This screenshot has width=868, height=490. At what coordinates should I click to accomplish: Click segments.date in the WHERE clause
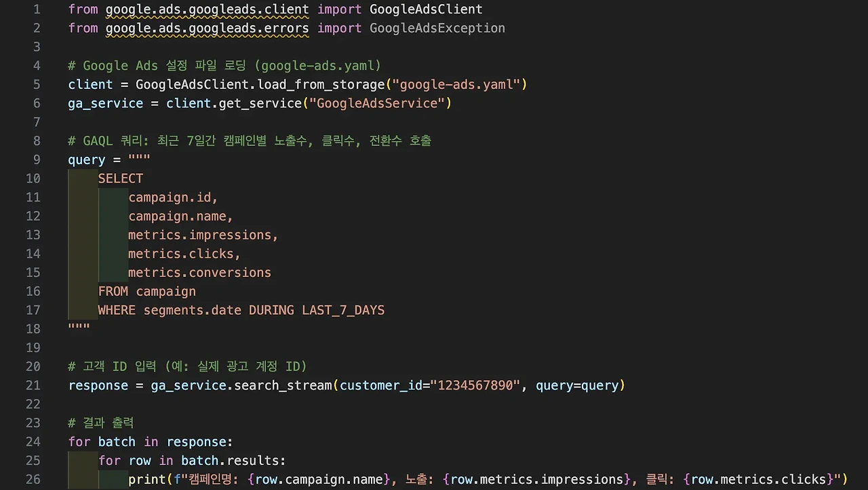coord(193,310)
